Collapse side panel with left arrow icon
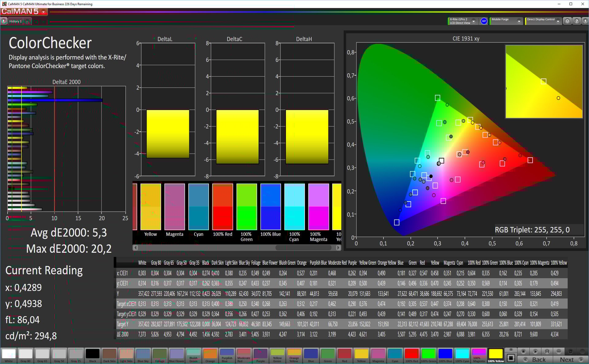Image resolution: width=589 pixels, height=364 pixels. [x=585, y=21]
